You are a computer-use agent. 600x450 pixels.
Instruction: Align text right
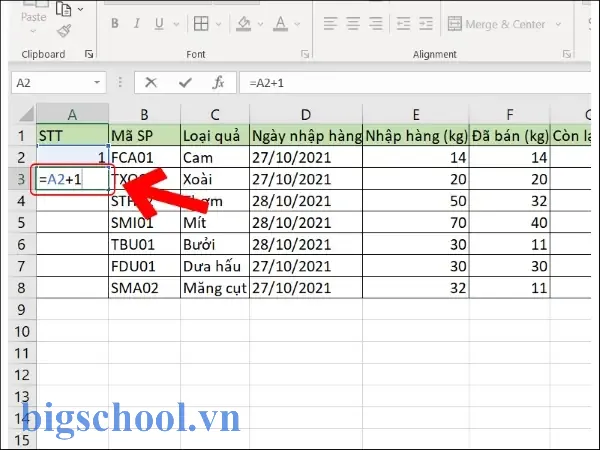tap(376, 24)
